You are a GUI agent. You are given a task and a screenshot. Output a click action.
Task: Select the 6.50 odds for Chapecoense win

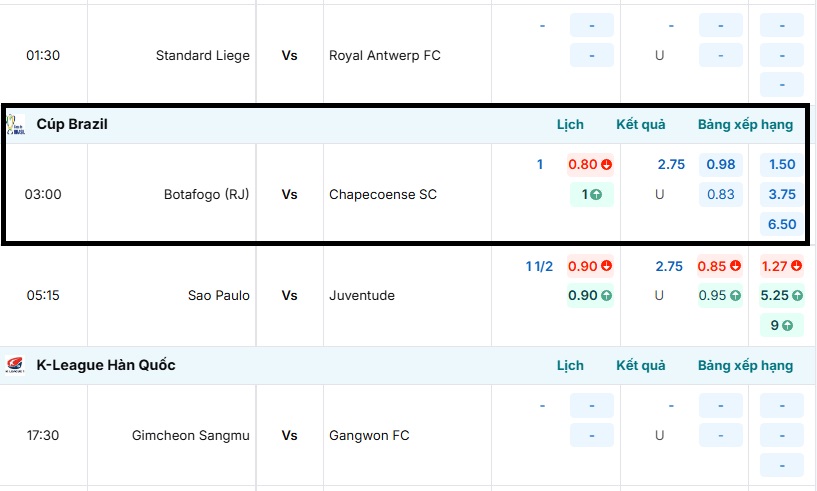781,224
